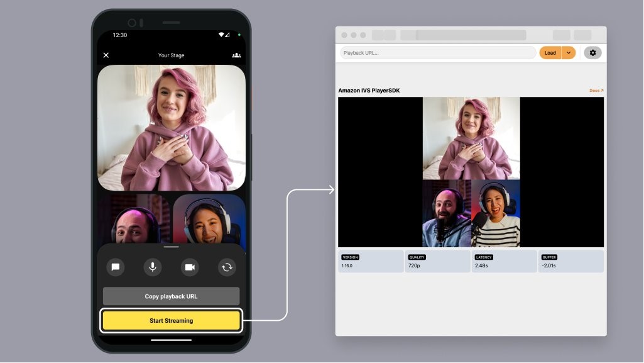Click the orange Load button
The width and height of the screenshot is (644, 363).
click(x=550, y=53)
